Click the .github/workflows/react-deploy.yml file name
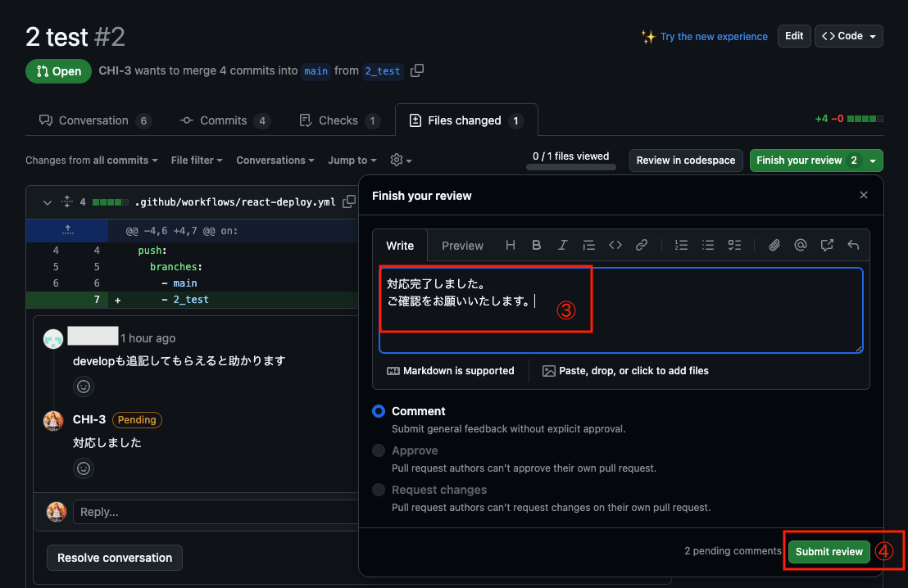Viewport: 908px width, 588px height. [x=235, y=202]
